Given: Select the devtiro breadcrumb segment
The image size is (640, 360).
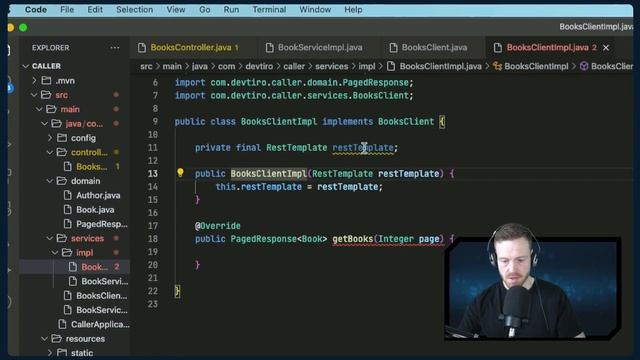Looking at the screenshot, I should click(x=259, y=66).
